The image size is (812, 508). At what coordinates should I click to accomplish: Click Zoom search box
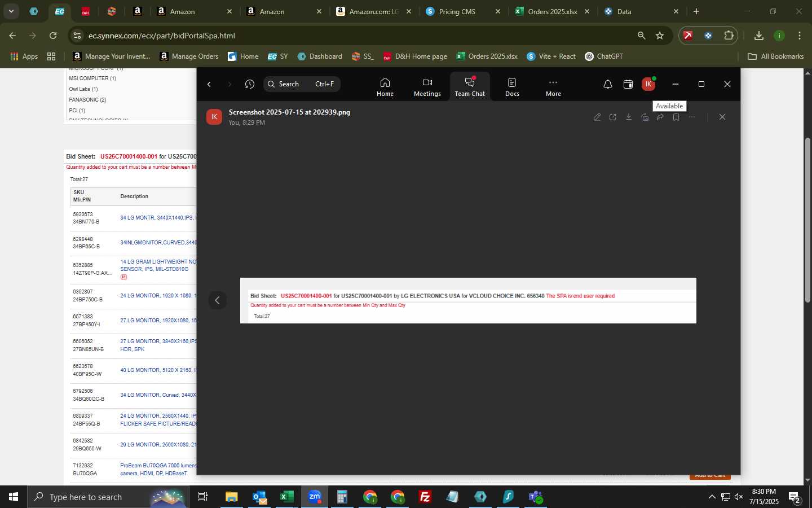[302, 84]
